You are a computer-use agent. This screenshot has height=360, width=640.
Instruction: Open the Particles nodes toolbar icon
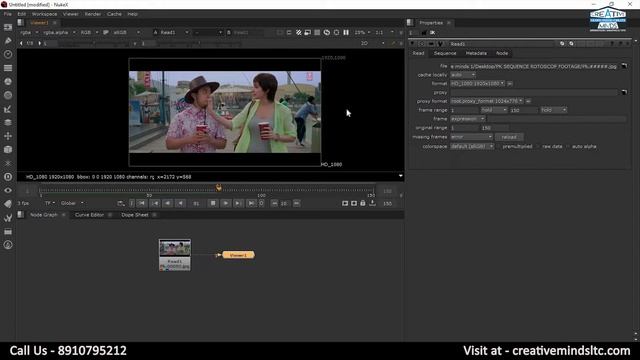click(x=8, y=163)
